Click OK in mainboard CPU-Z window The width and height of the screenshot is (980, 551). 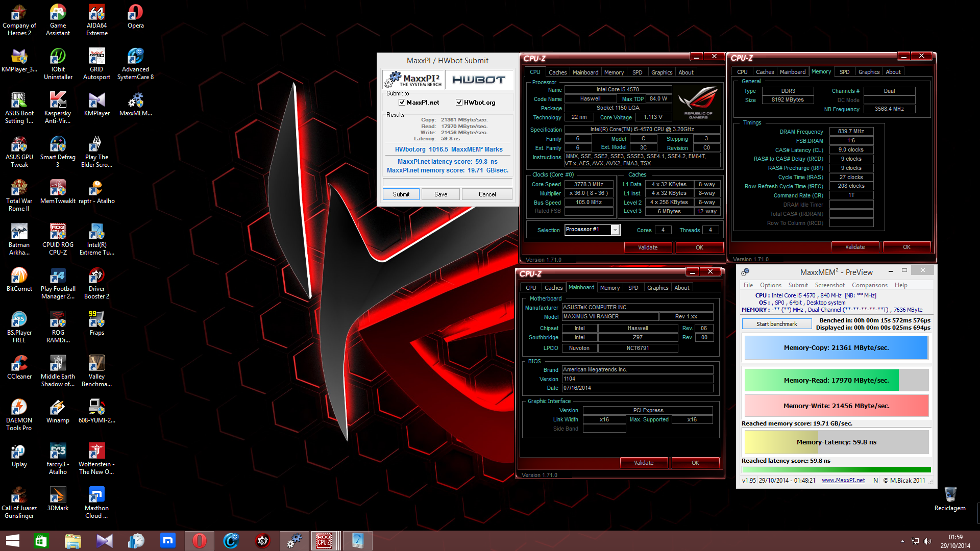(x=695, y=463)
